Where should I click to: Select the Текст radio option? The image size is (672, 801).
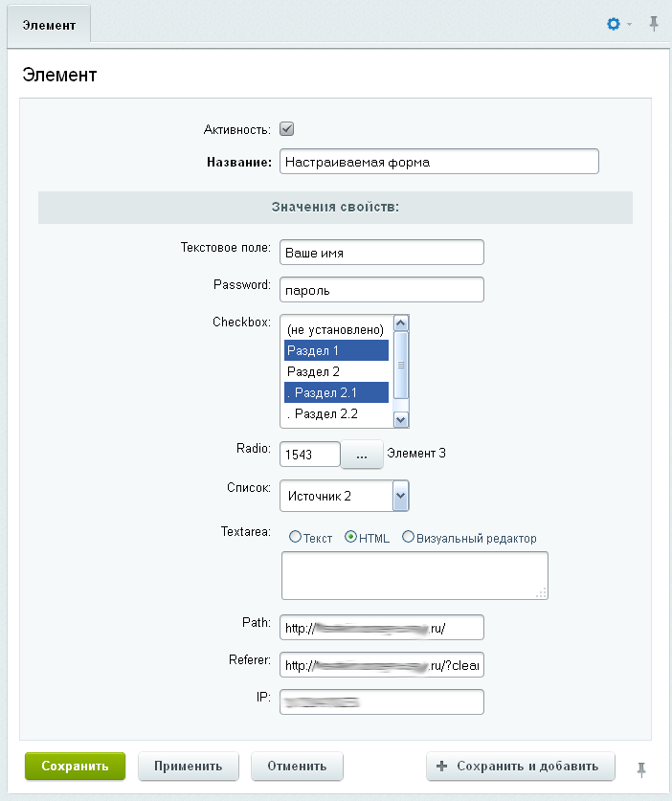[295, 538]
